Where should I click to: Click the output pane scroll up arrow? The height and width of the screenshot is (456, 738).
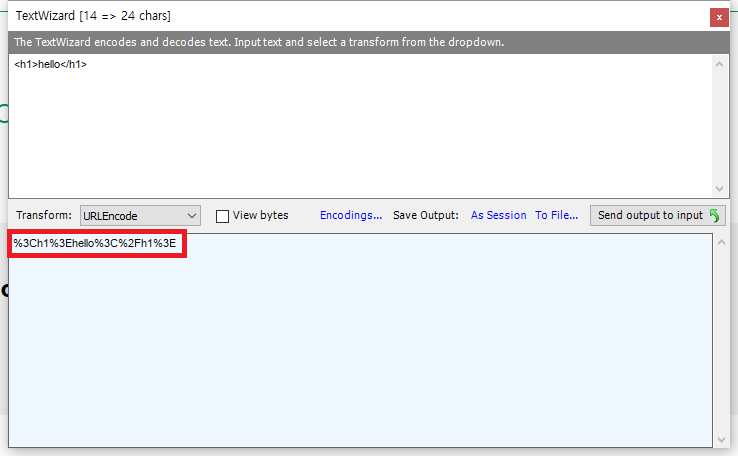[721, 242]
